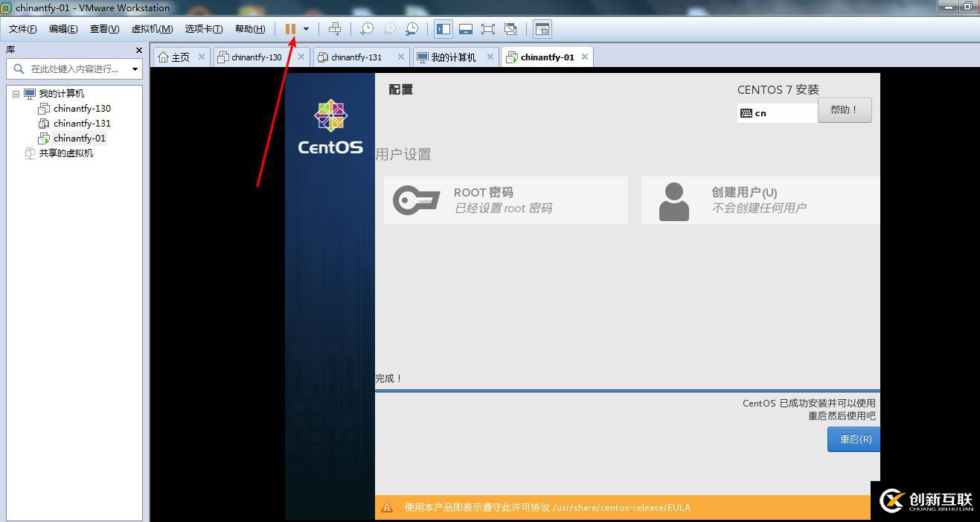Toggle the library panel visibility icon

(x=443, y=29)
